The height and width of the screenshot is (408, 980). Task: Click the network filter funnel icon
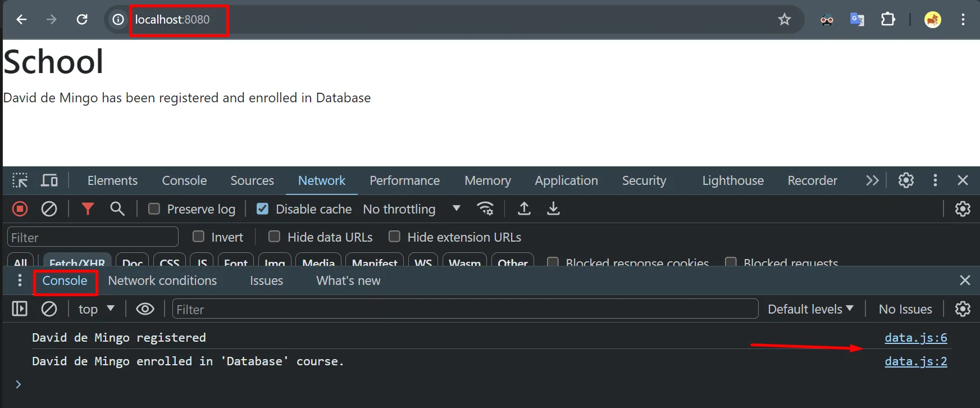[x=88, y=209]
